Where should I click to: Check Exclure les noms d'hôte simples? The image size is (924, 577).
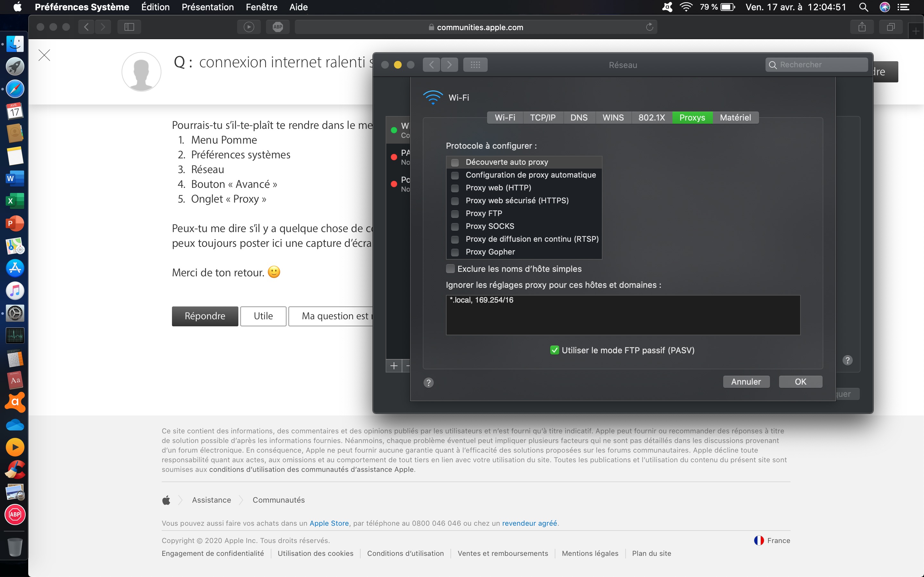coord(450,269)
